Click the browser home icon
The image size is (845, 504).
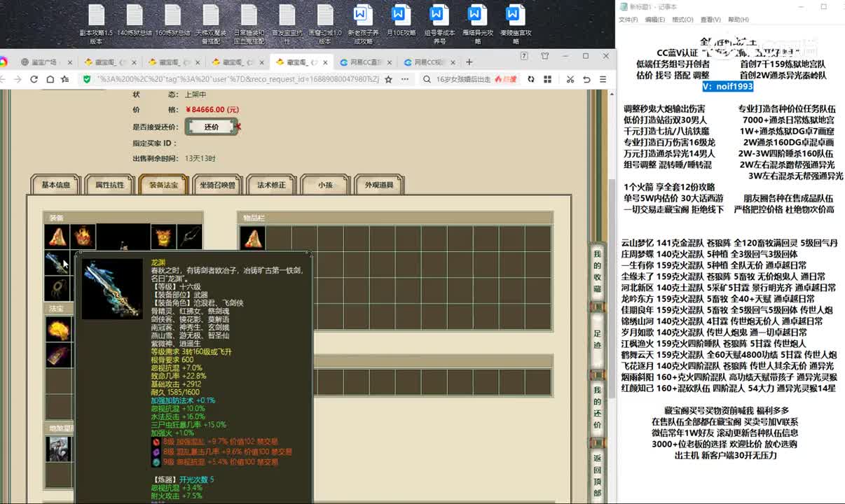(50, 79)
